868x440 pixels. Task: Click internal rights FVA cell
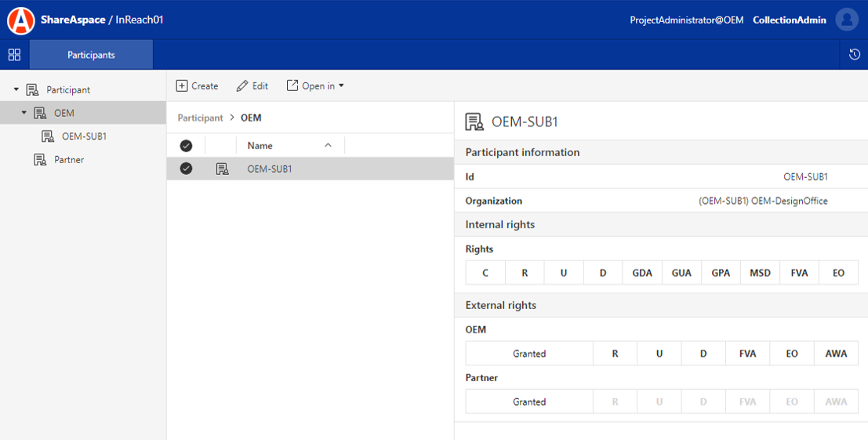799,273
